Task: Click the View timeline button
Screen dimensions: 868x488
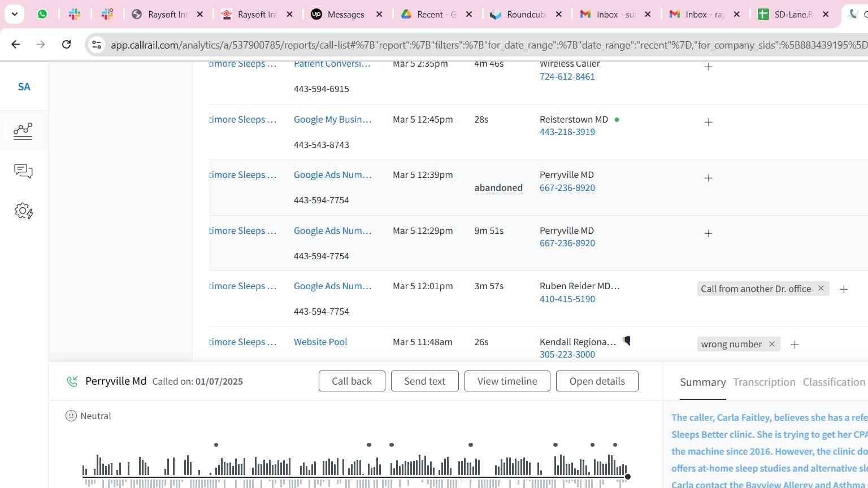Action: click(x=507, y=381)
